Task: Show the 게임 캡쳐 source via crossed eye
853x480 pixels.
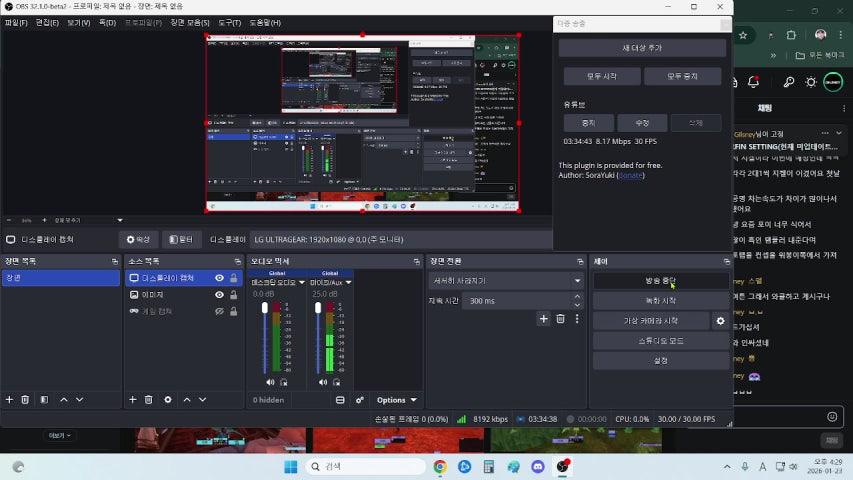Action: pos(219,311)
